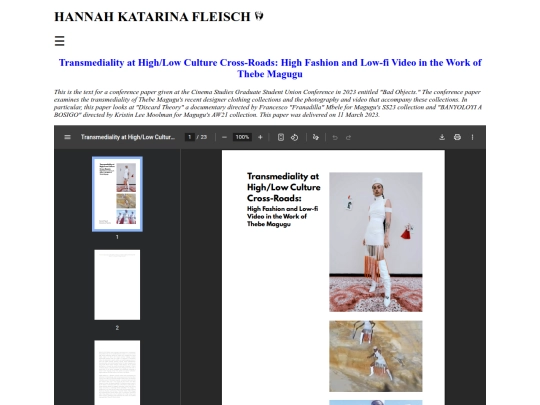Image resolution: width=540 pixels, height=405 pixels.
Task: Click the model in white dress photo
Action: (x=376, y=242)
